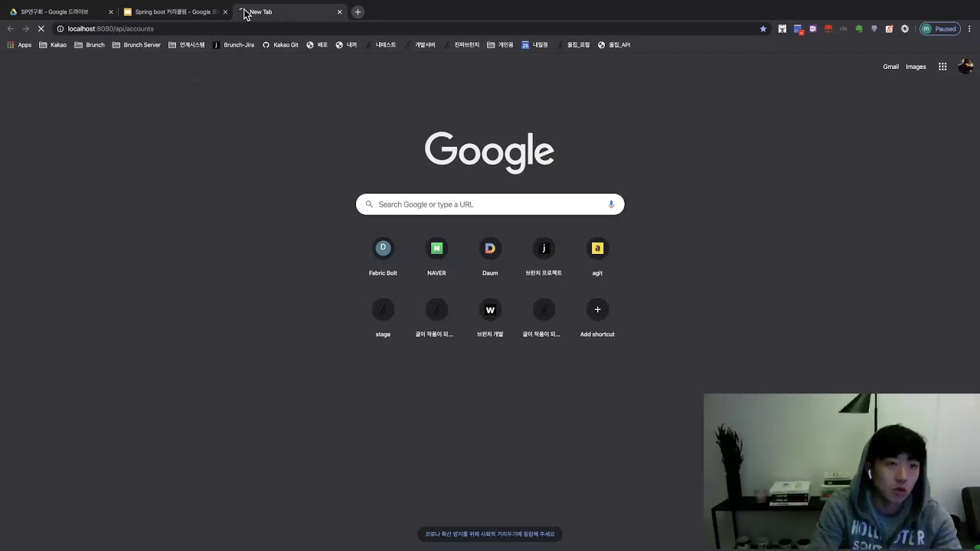Switch to the Spring boot 커리큘럼 tab
This screenshot has height=551, width=980.
175,11
